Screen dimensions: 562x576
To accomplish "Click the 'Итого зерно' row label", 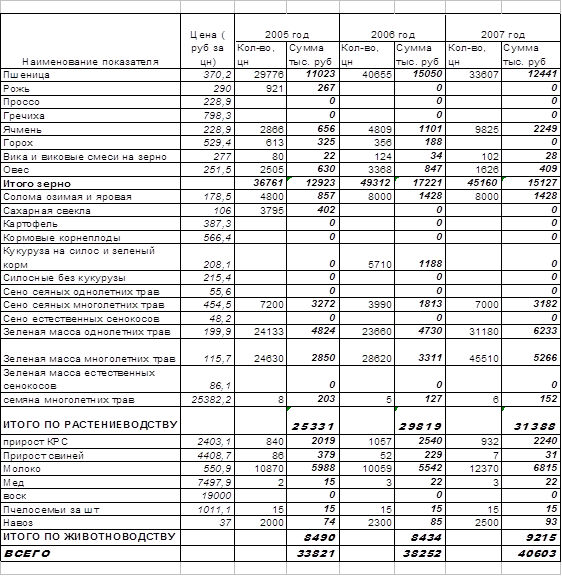I will 90,183.
